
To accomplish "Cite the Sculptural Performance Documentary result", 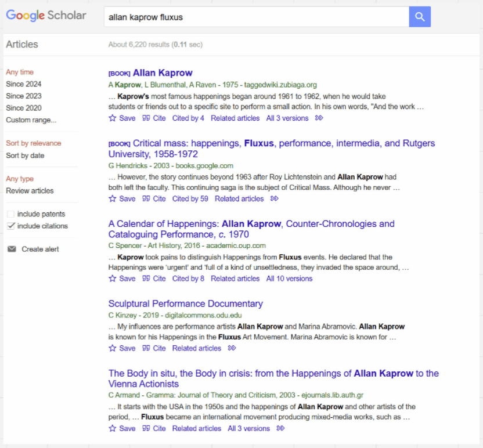I will pyautogui.click(x=154, y=349).
